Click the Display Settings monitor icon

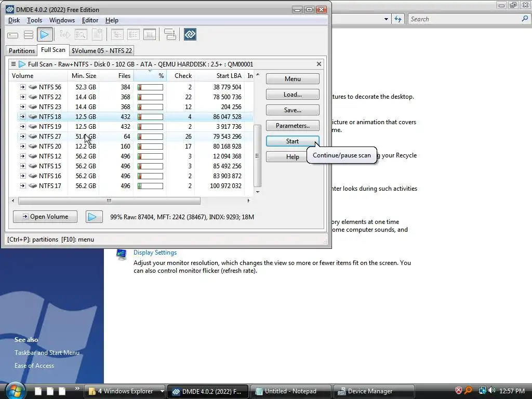click(x=121, y=255)
